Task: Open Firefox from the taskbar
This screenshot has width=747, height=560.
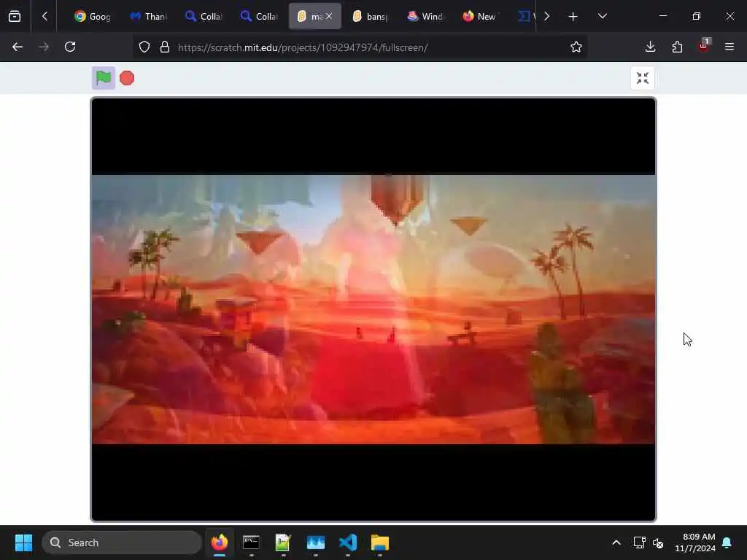Action: (220, 542)
